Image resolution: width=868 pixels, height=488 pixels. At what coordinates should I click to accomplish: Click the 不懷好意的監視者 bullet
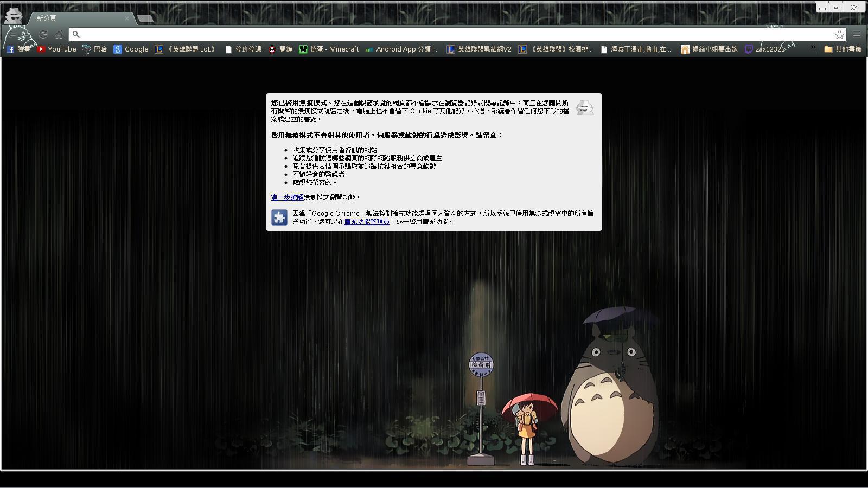coord(318,175)
